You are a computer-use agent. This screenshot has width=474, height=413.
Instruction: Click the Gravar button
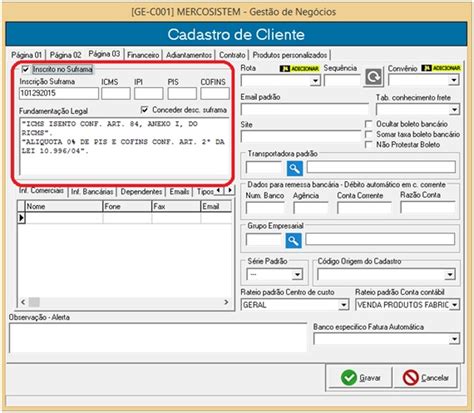360,378
